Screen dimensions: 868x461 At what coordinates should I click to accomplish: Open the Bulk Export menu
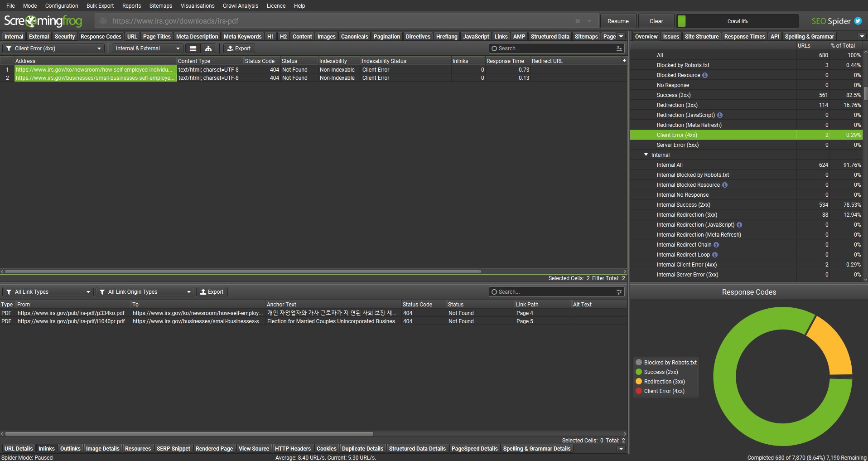pyautogui.click(x=100, y=6)
